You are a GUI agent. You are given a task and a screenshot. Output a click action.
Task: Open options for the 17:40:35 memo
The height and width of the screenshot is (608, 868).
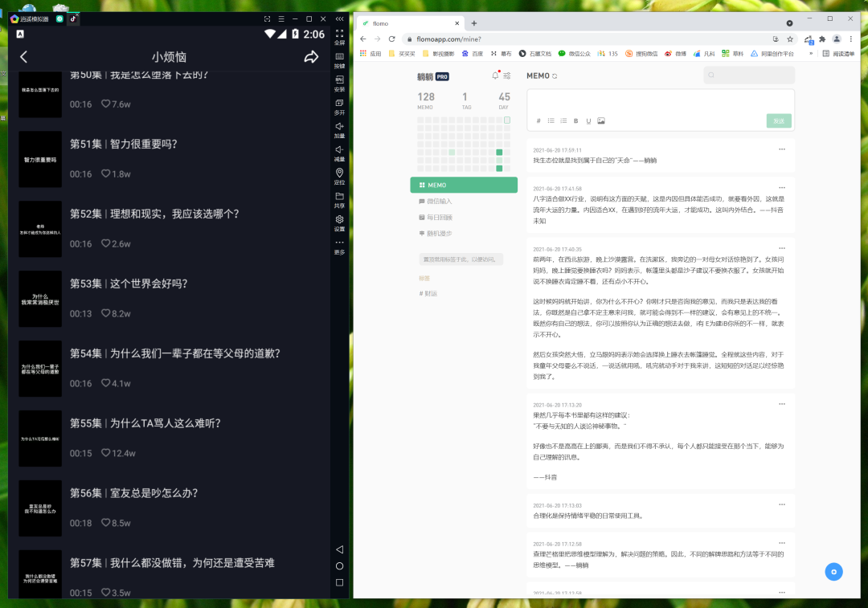tap(782, 248)
